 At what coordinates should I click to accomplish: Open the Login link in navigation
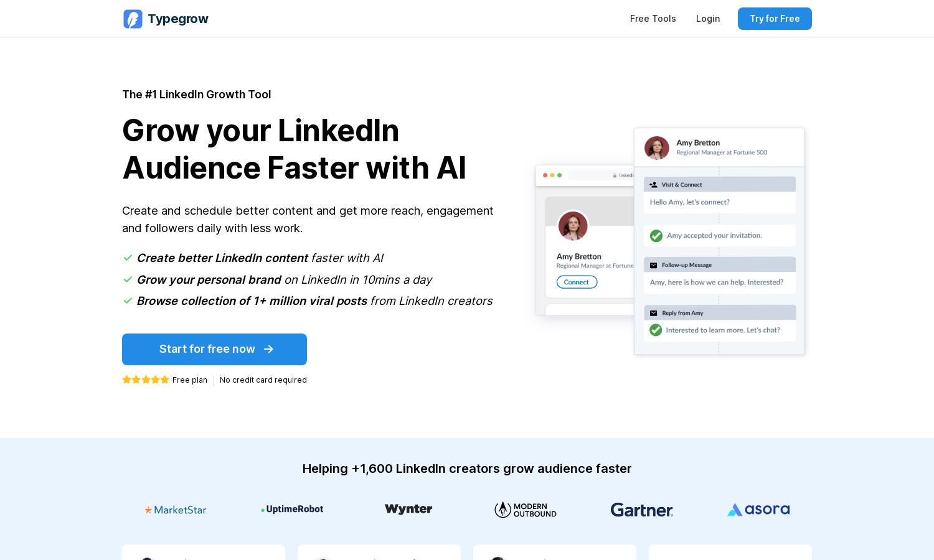[x=708, y=19]
